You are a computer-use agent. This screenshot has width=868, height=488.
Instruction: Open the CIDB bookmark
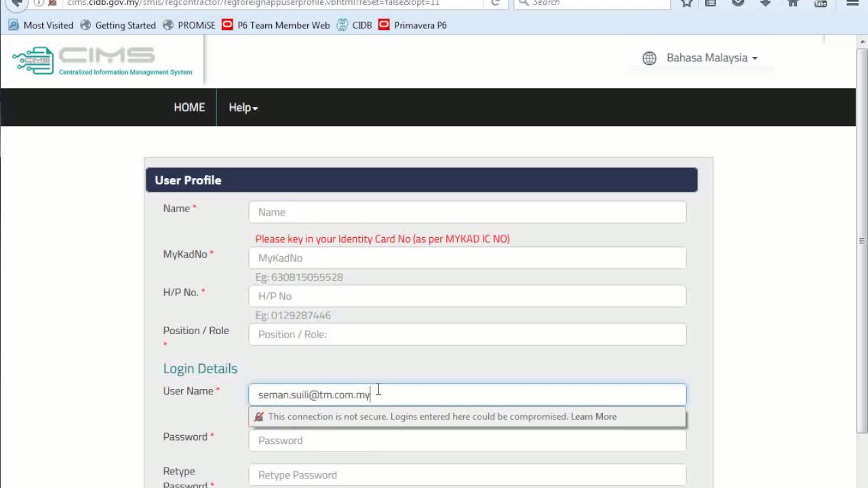tap(355, 25)
